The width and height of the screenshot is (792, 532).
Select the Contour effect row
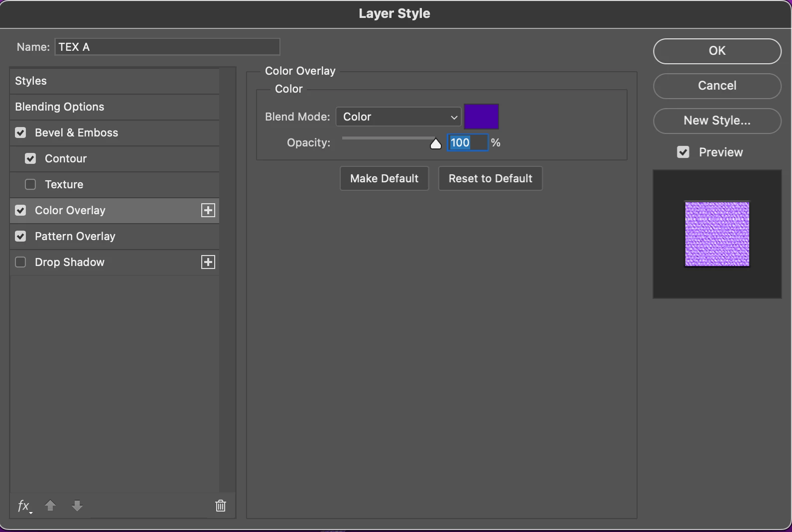114,158
